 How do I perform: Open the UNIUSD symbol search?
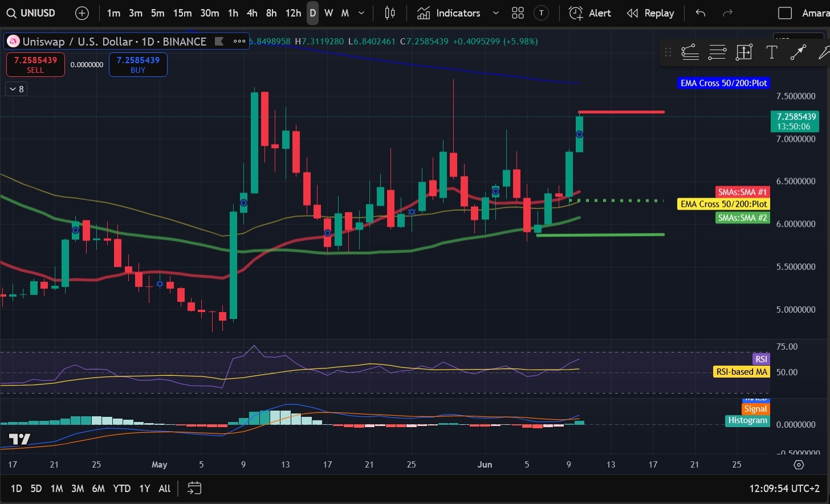tap(31, 13)
